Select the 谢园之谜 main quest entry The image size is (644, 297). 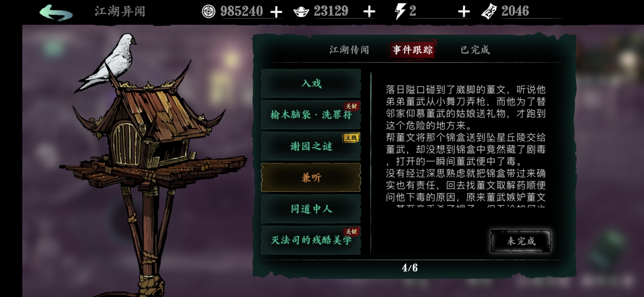(311, 146)
